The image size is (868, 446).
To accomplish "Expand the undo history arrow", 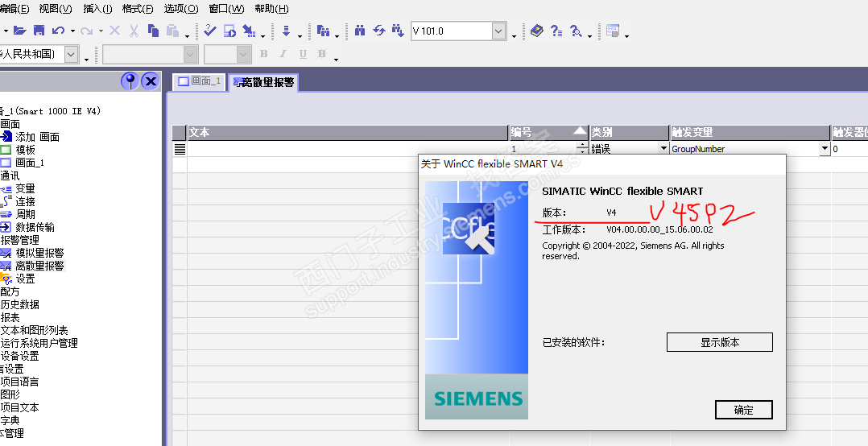I will (x=72, y=31).
